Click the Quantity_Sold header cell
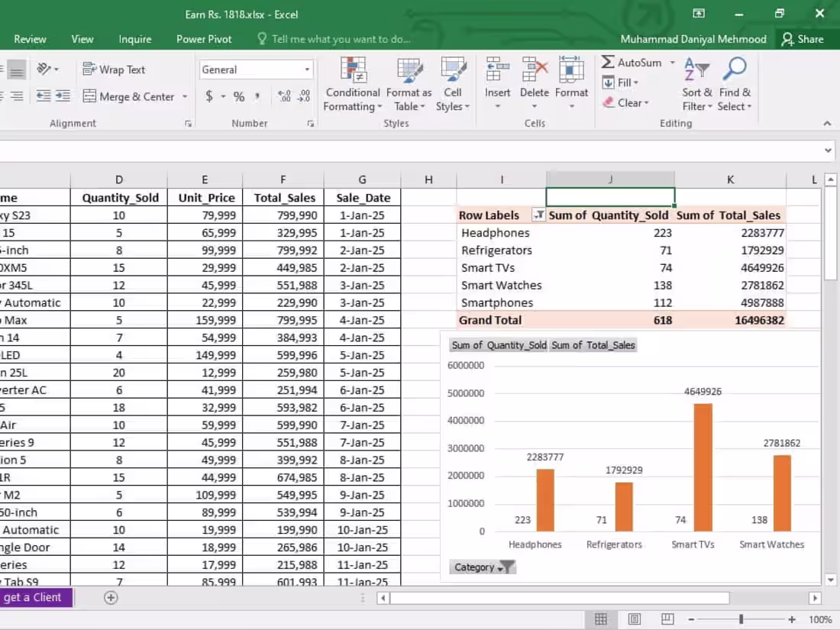 click(119, 198)
